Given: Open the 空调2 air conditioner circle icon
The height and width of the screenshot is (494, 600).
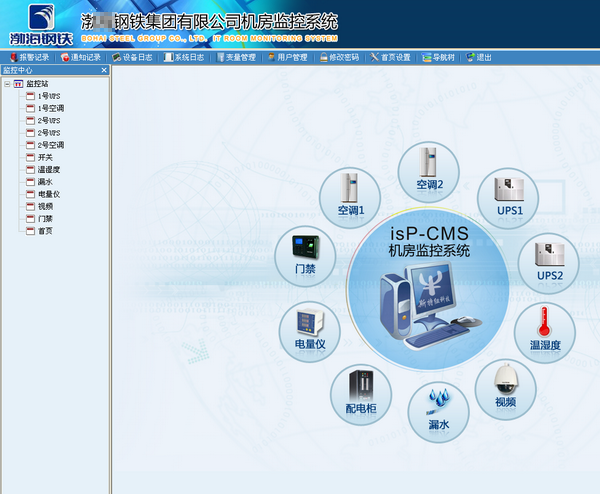Looking at the screenshot, I should tap(429, 172).
